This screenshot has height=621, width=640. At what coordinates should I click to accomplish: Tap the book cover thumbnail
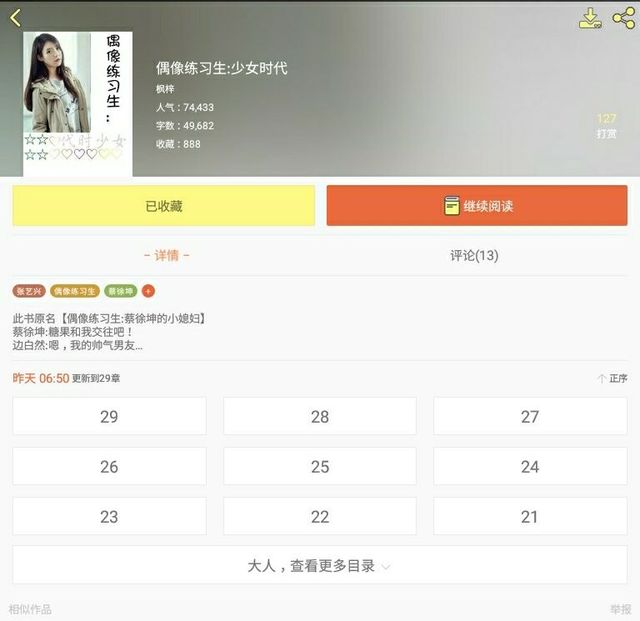78,104
